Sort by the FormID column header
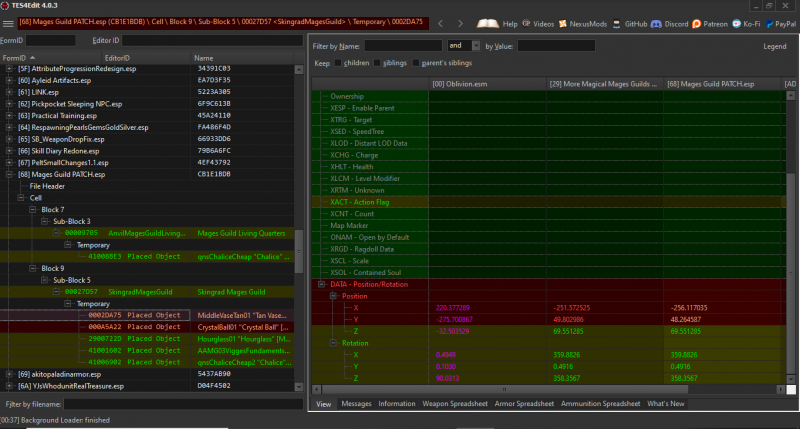The width and height of the screenshot is (800, 429). point(50,58)
